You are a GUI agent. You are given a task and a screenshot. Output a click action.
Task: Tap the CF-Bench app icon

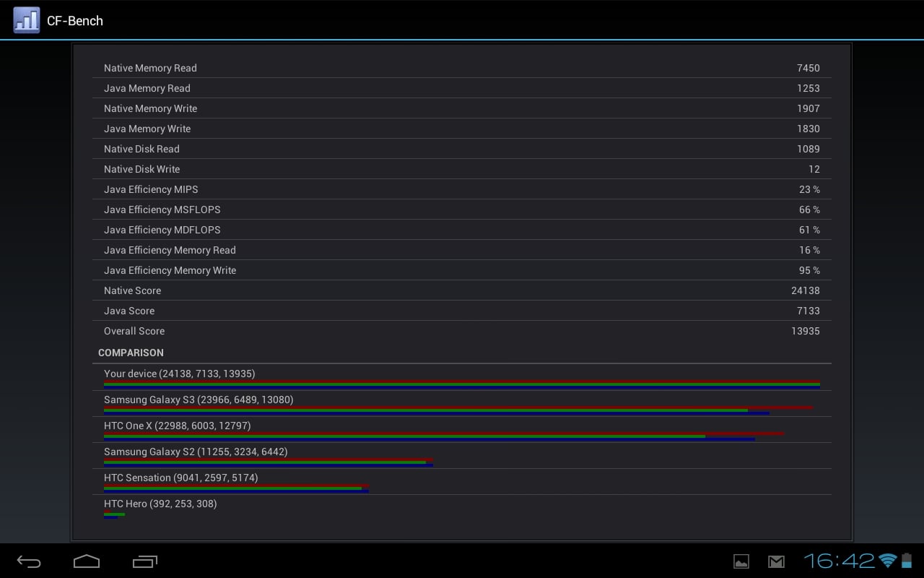[27, 20]
